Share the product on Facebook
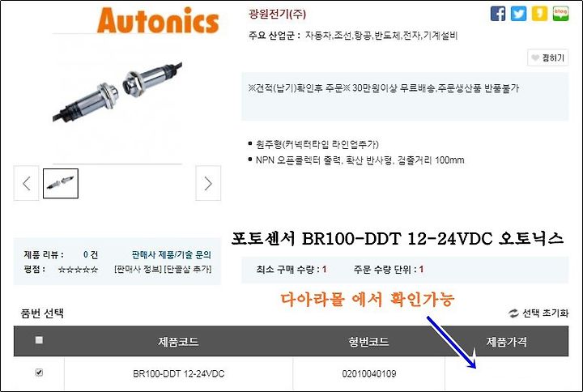Image resolution: width=583 pixels, height=392 pixels. pyautogui.click(x=498, y=14)
